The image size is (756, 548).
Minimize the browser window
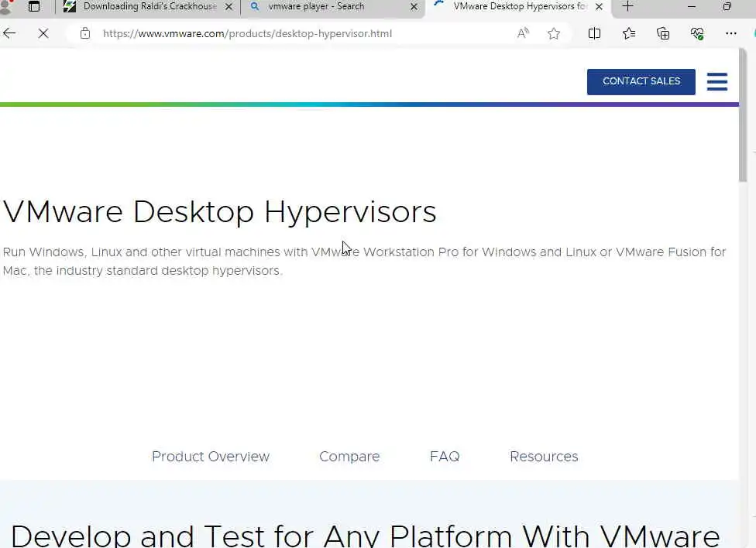click(x=692, y=6)
